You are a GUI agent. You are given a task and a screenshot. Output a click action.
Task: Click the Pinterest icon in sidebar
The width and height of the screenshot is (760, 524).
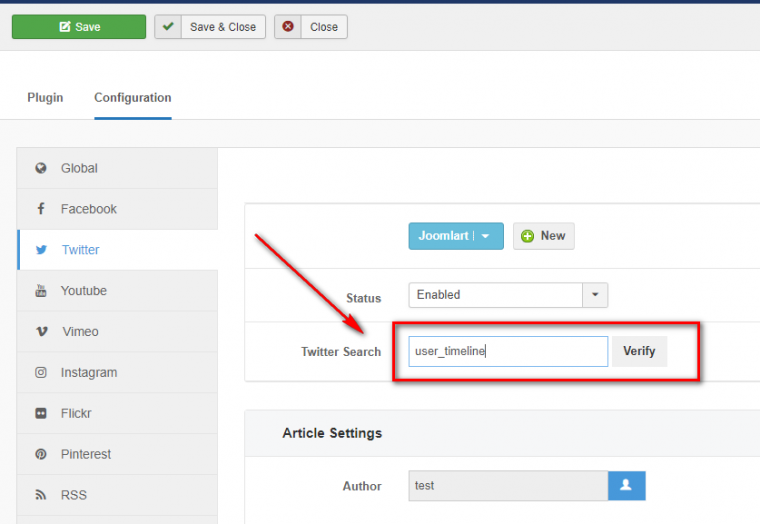pyautogui.click(x=41, y=454)
